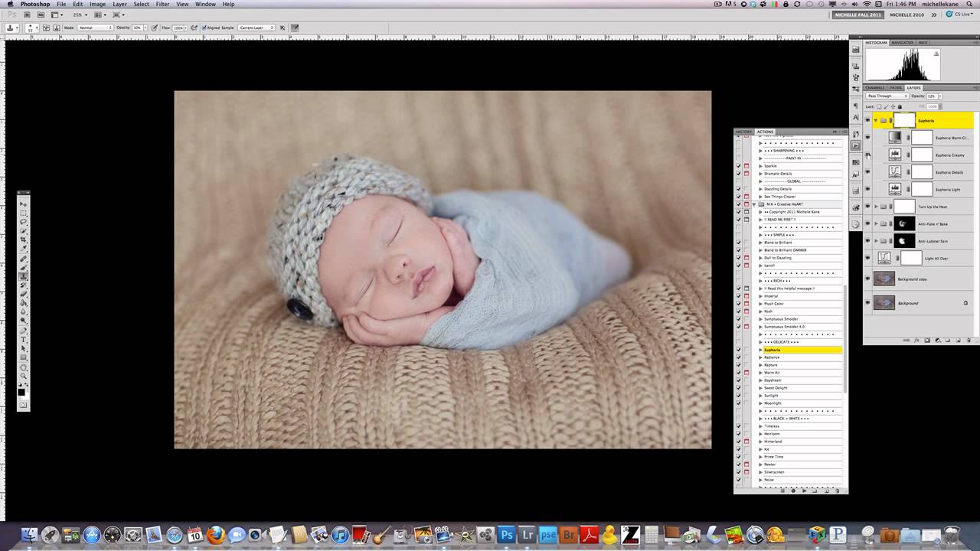This screenshot has width=980, height=551.
Task: Expand the Anti-Fake n' Bake layer group
Action: pyautogui.click(x=876, y=223)
